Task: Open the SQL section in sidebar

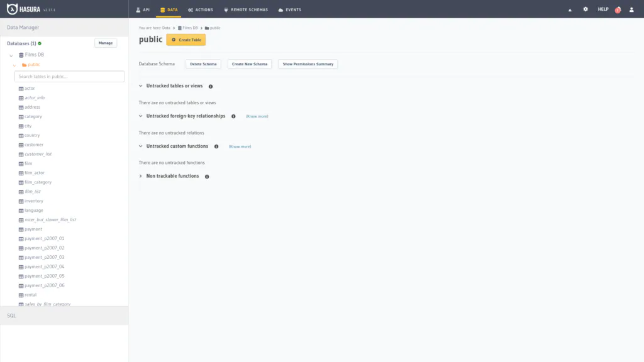Action: (x=64, y=315)
